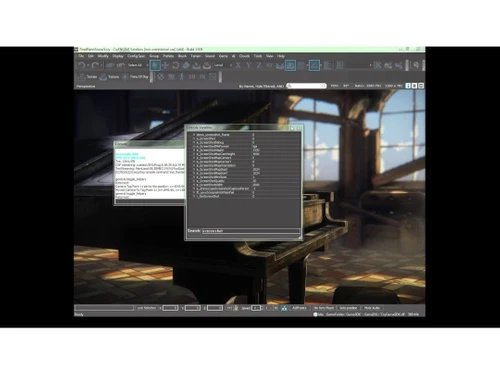Image resolution: width=500 pixels, height=375 pixels.
Task: Open the Terrain menu
Action: (196, 56)
